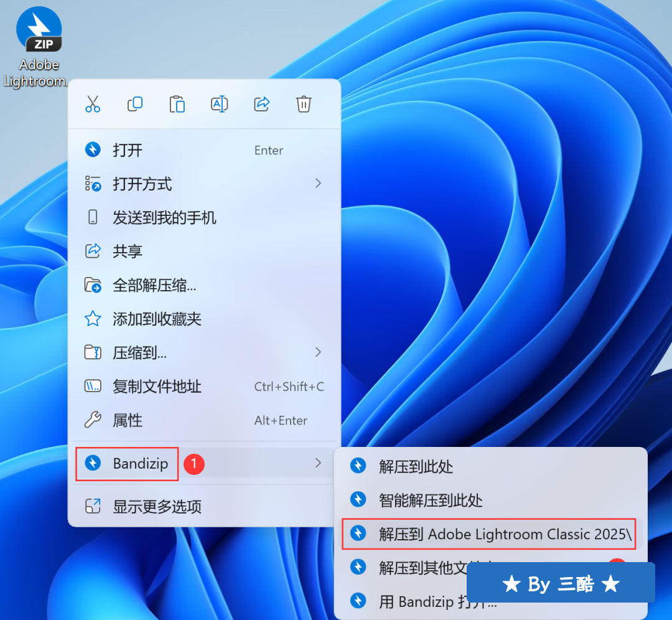Choose 打开方式 menu entry
672x620 pixels.
205,184
